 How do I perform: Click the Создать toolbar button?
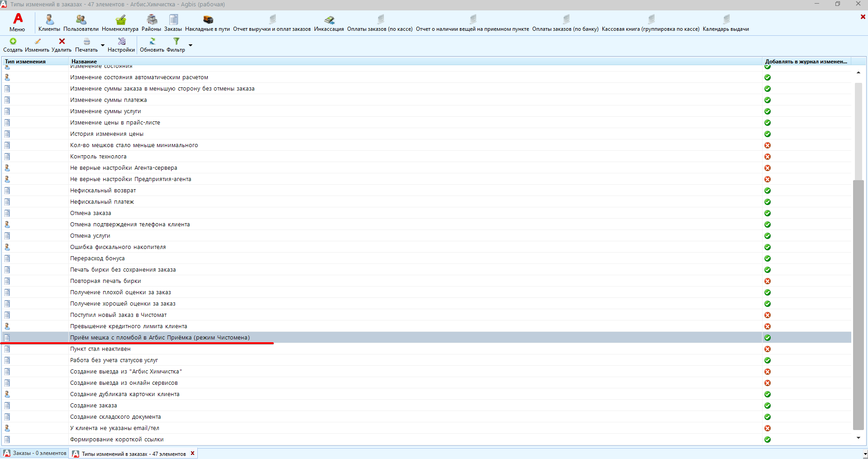(x=13, y=45)
